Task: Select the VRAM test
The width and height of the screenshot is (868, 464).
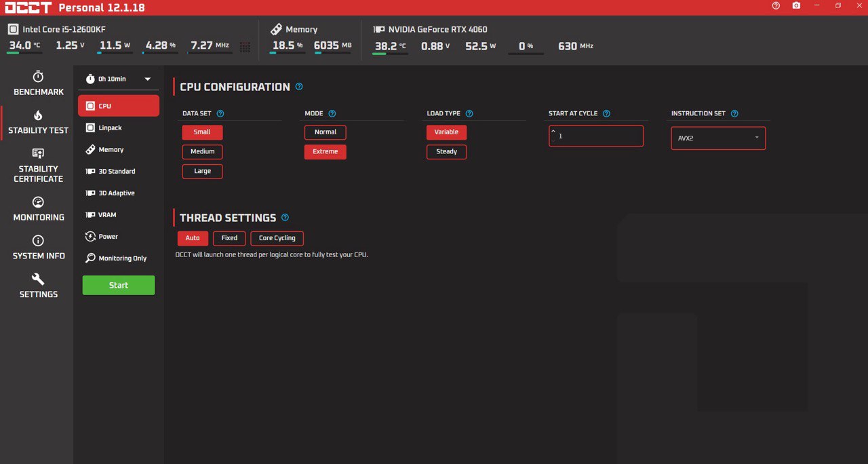Action: (x=119, y=214)
